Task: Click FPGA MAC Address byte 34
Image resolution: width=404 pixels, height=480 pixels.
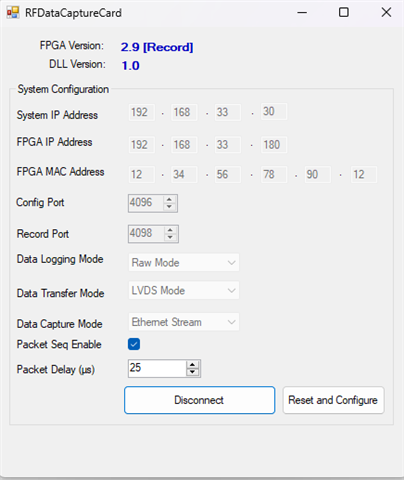Action: point(184,174)
